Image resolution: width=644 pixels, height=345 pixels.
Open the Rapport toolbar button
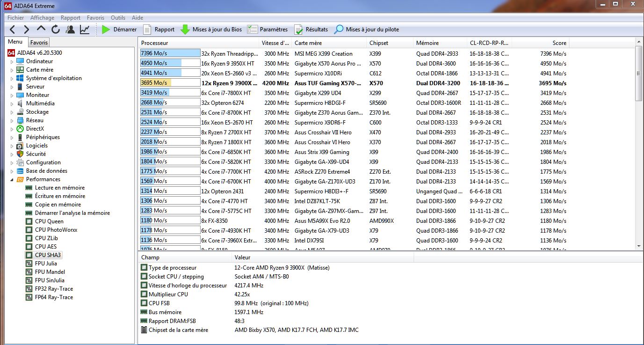159,29
